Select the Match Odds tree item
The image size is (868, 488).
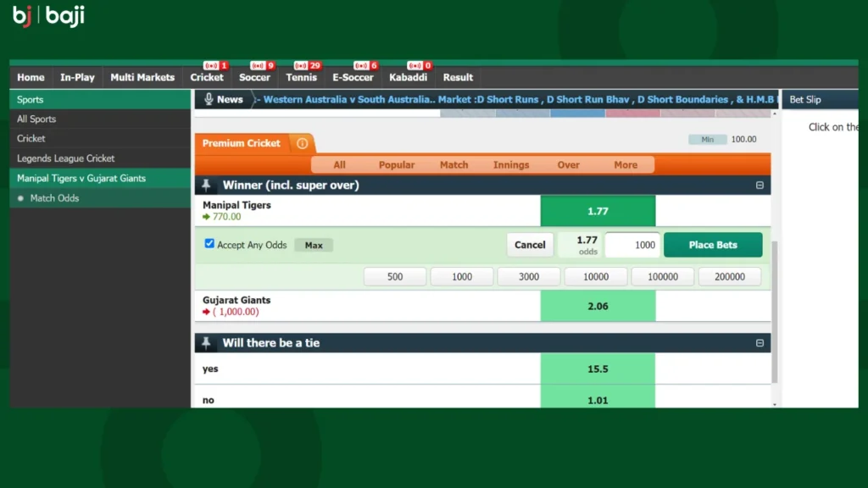coord(54,198)
